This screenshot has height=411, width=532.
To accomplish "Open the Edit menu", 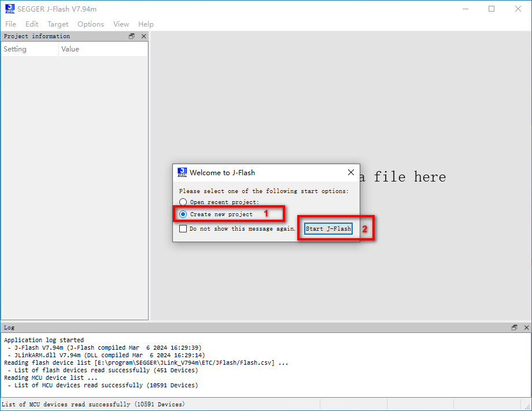I will coord(32,24).
